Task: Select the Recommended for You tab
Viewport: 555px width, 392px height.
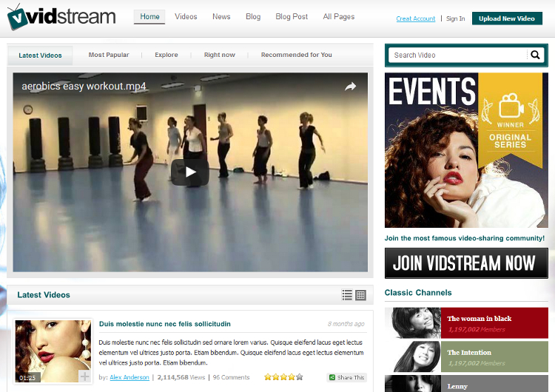Action: pos(297,55)
